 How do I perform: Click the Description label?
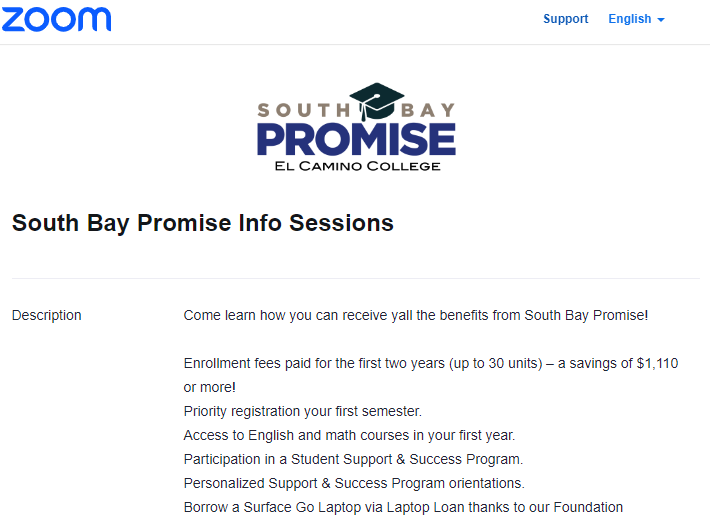[47, 315]
